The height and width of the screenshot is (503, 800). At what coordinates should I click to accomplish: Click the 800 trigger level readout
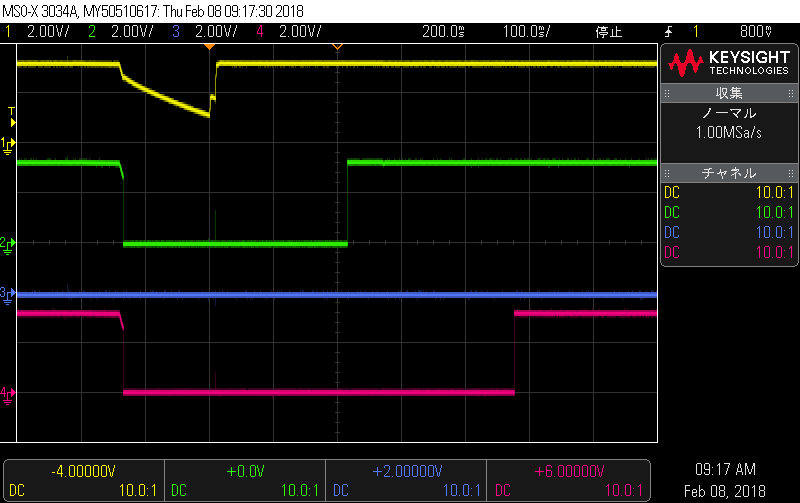coord(756,32)
